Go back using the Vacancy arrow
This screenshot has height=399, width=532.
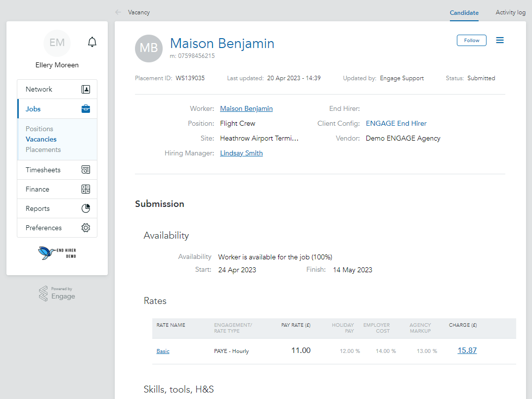pos(118,12)
